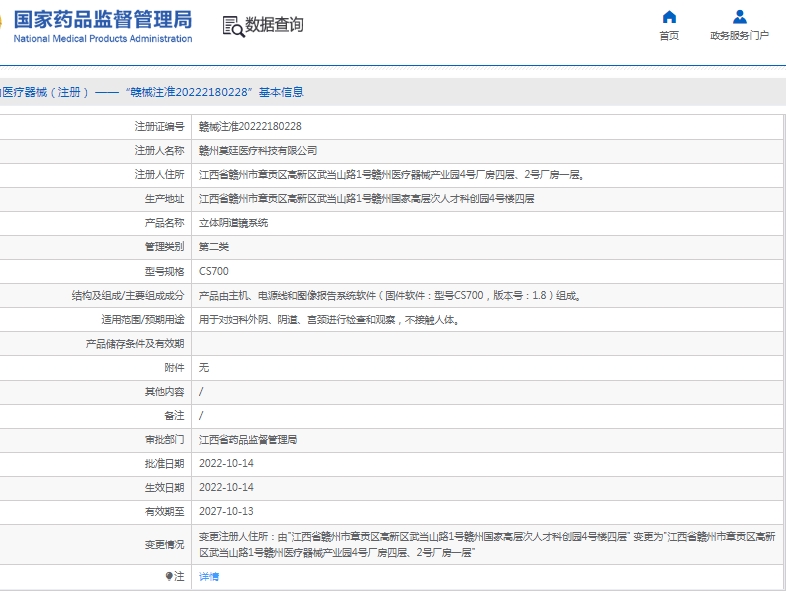
Task: Click the 产品储存条件及有效期 label
Action: click(x=135, y=343)
